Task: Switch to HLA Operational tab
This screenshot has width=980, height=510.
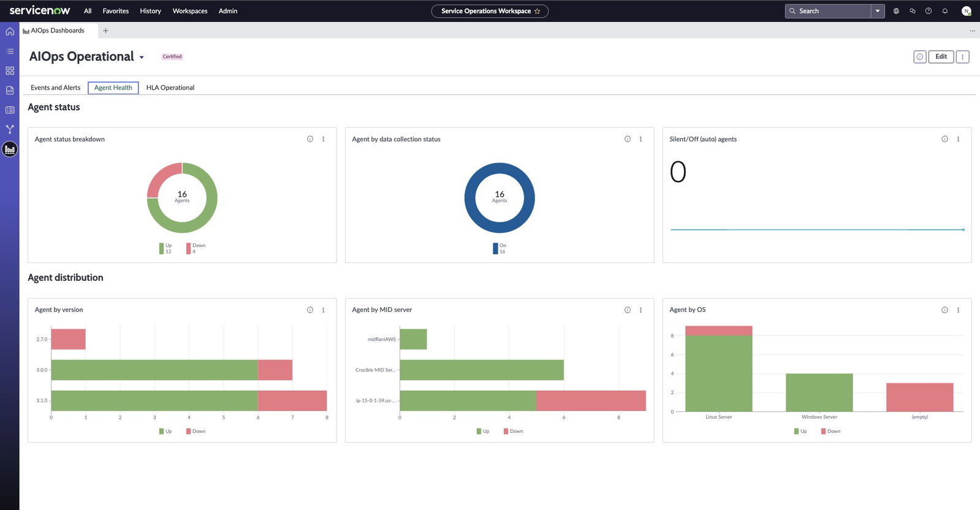Action: point(170,88)
